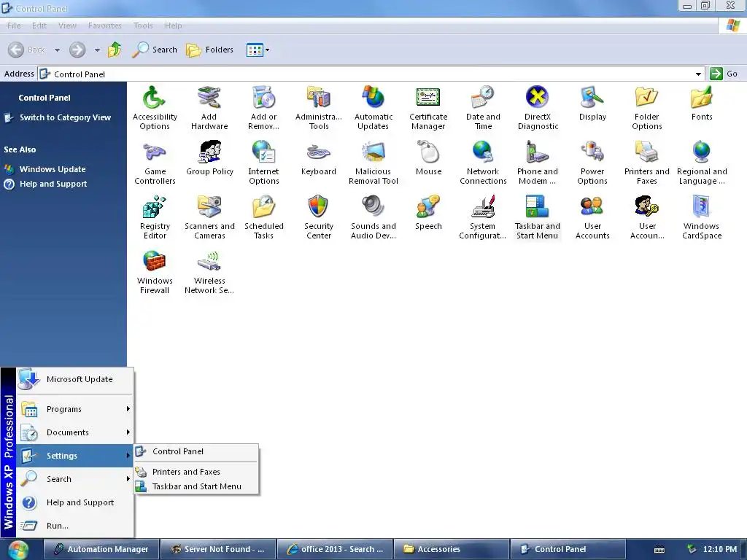
Task: Open Network Connections icon
Action: pyautogui.click(x=483, y=163)
